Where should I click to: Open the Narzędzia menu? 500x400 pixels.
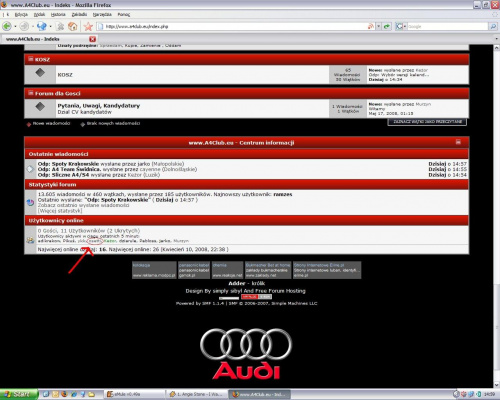102,14
